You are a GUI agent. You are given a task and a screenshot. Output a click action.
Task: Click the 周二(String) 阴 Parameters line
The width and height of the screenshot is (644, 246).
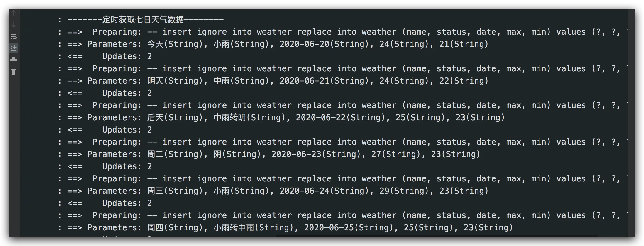click(x=269, y=154)
